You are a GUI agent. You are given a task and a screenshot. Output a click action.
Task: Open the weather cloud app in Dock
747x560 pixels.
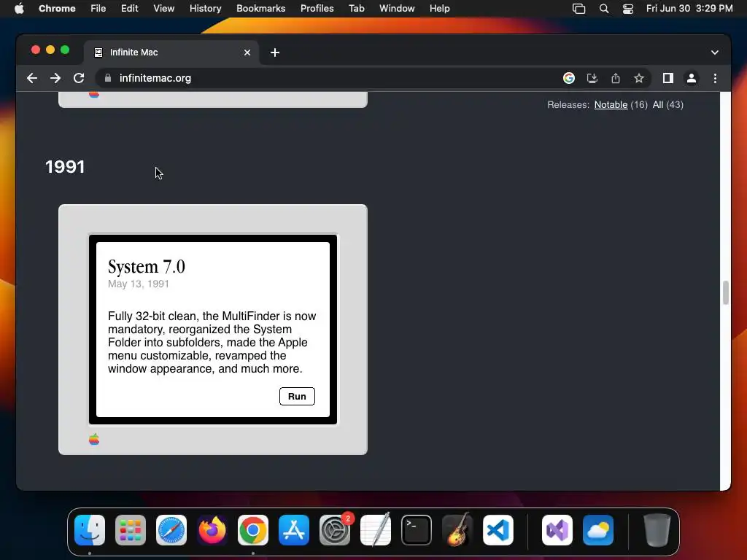click(x=598, y=530)
